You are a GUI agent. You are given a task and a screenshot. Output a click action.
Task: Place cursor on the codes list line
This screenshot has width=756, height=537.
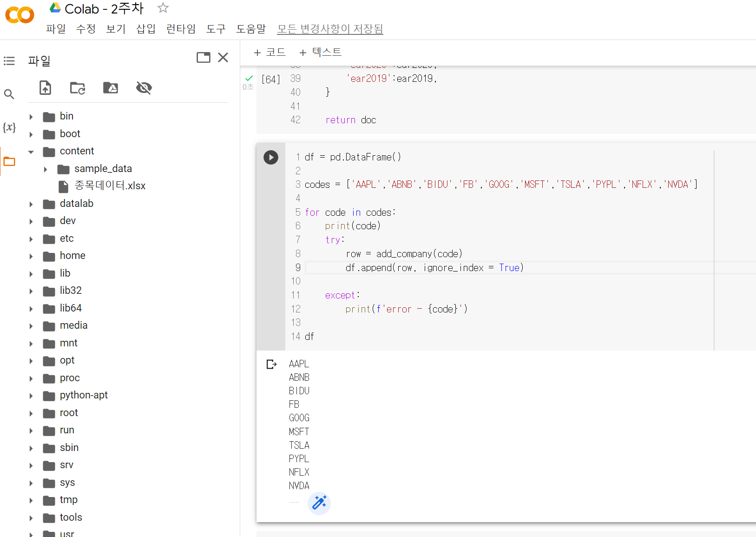tap(501, 185)
